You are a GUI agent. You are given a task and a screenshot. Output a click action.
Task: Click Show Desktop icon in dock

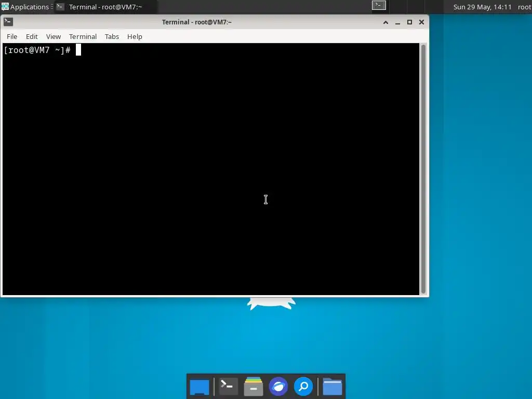199,387
